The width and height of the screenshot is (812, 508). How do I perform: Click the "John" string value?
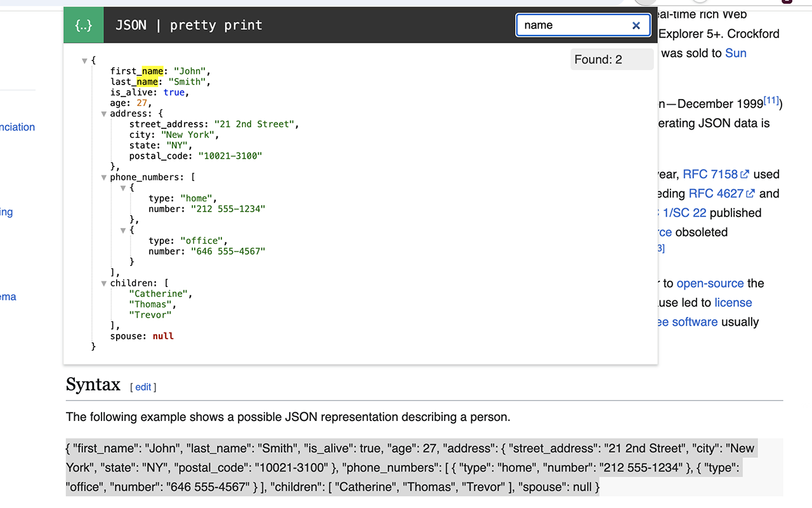point(190,71)
